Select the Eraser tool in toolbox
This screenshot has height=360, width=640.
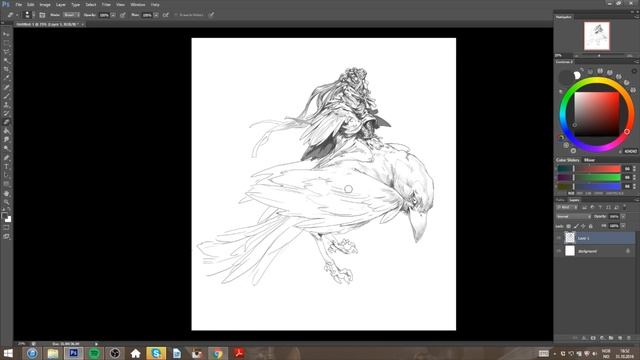point(7,122)
